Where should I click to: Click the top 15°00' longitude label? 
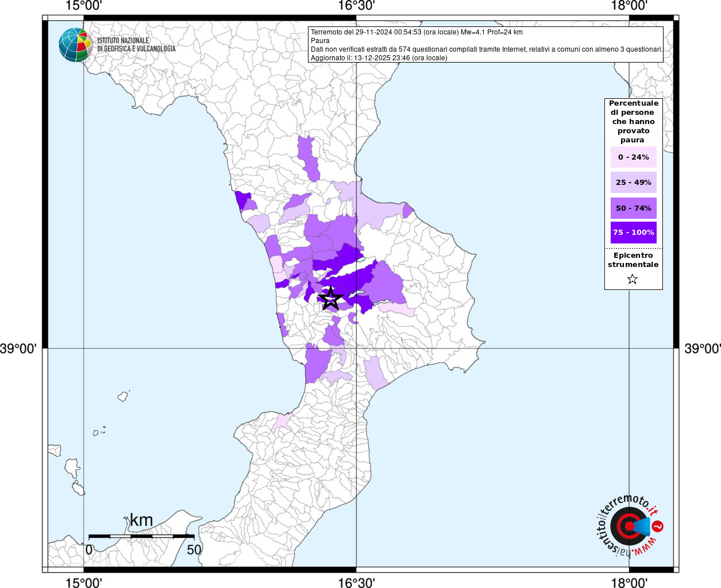point(84,6)
